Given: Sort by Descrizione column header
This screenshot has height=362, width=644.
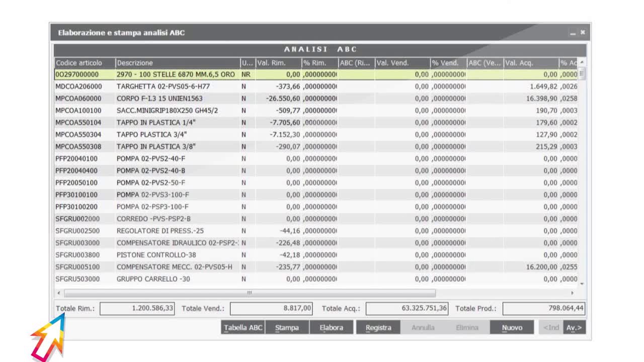Looking at the screenshot, I should [x=178, y=63].
